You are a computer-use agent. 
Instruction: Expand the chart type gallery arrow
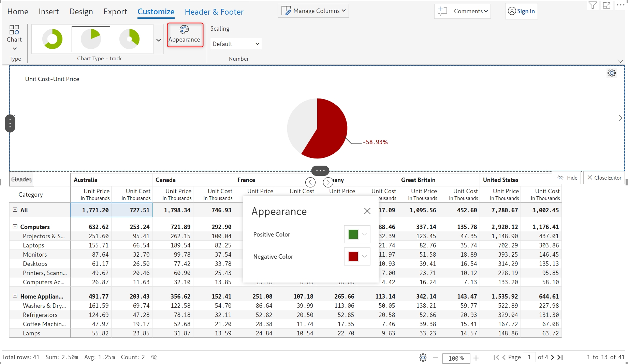coord(159,40)
